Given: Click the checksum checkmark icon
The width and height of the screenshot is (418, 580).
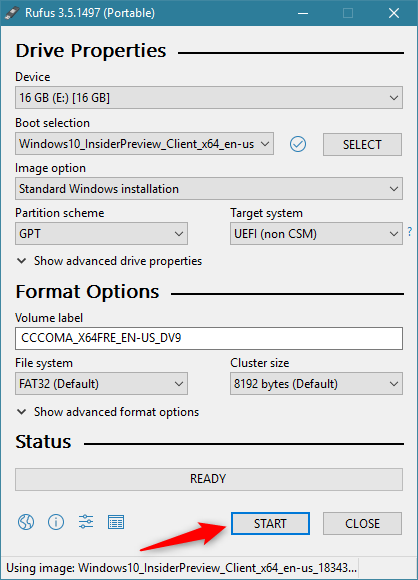Looking at the screenshot, I should click(298, 144).
